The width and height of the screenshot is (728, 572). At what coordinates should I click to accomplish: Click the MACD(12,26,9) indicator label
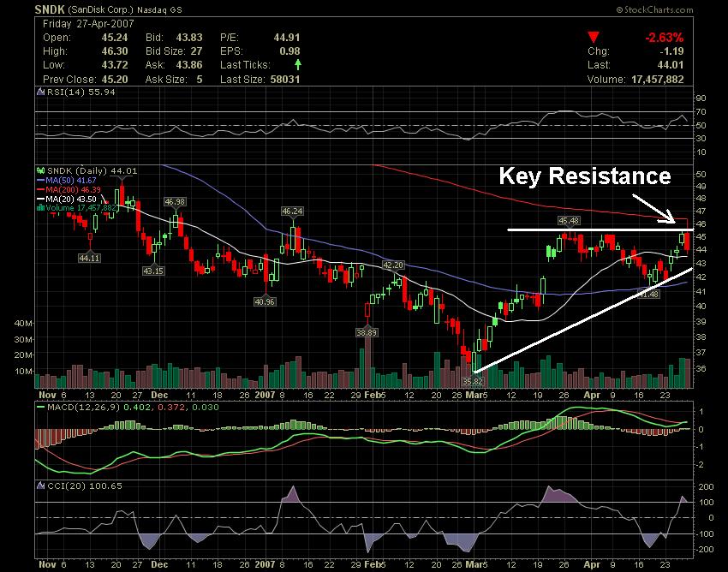click(x=84, y=408)
